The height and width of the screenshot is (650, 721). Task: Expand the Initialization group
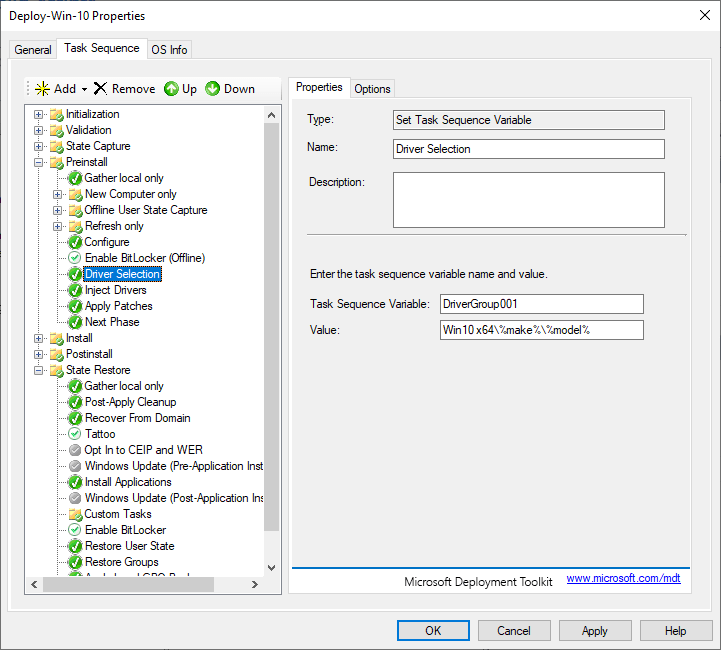[x=39, y=114]
